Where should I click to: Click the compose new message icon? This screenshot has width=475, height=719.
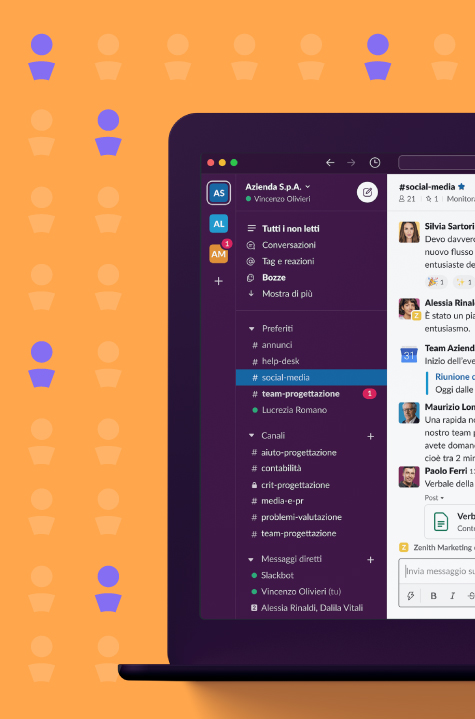click(367, 193)
